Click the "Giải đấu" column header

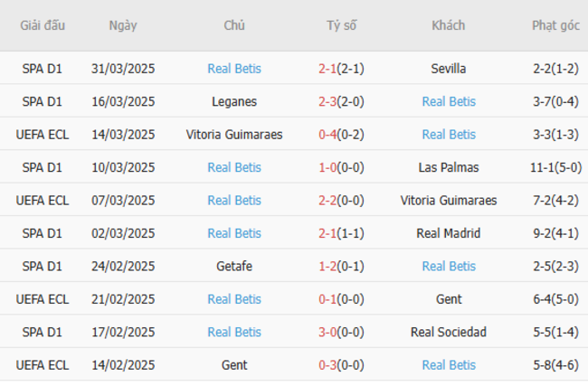pyautogui.click(x=43, y=25)
